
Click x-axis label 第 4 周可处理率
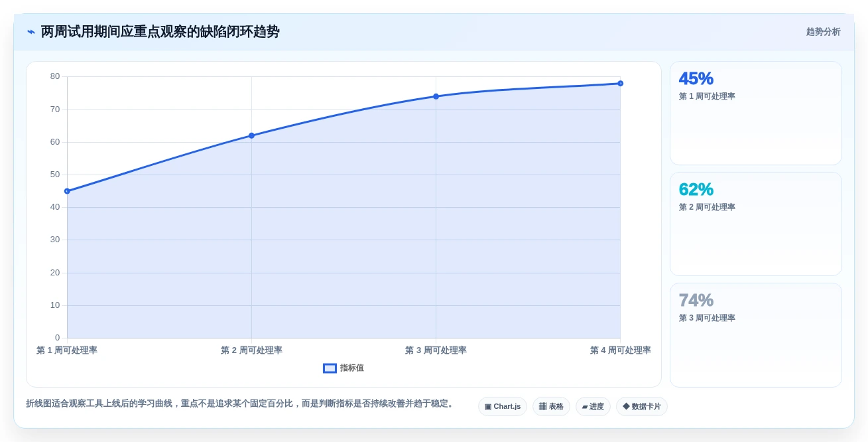pyautogui.click(x=620, y=350)
